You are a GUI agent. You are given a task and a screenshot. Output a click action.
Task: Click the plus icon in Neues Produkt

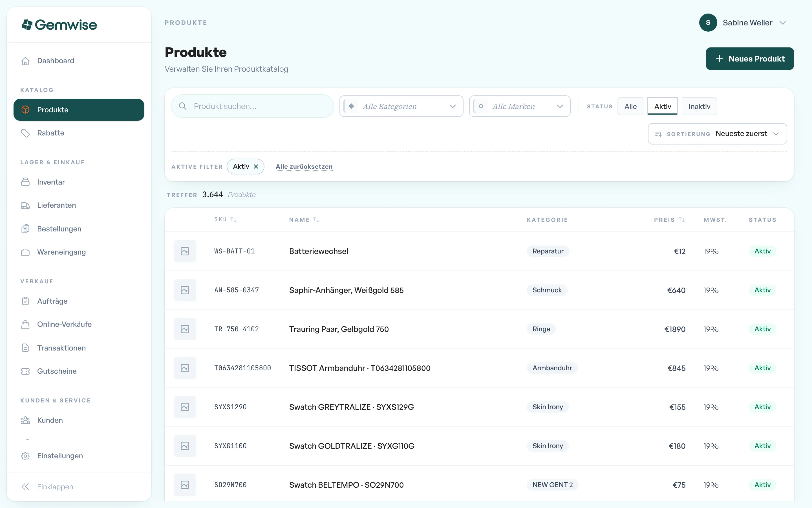pyautogui.click(x=719, y=59)
